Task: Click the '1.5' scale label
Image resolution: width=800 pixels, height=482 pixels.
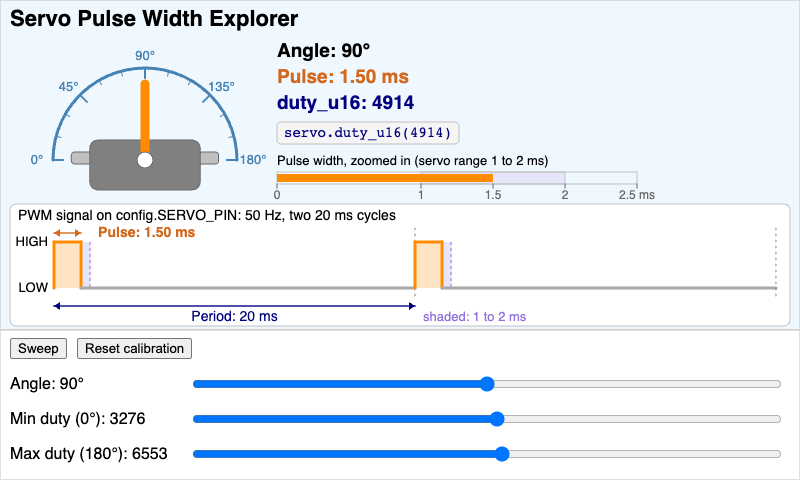Action: coord(493,195)
